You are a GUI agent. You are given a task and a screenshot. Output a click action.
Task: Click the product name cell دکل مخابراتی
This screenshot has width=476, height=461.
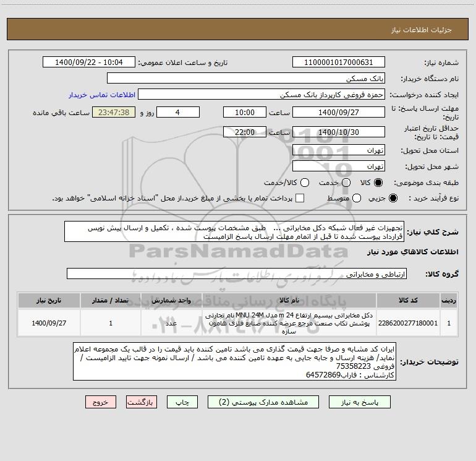pyautogui.click(x=289, y=323)
